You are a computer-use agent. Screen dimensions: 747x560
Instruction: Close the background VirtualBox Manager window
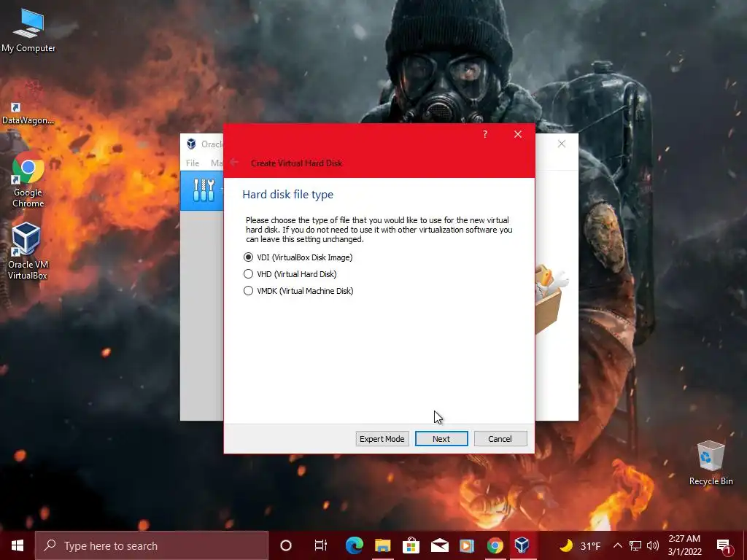point(562,144)
